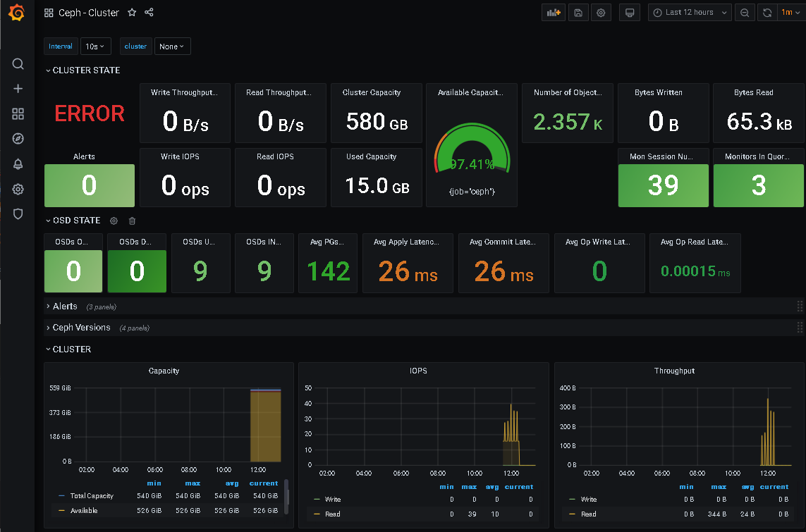Click the Add panel icon
This screenshot has height=532, width=806.
pos(554,13)
